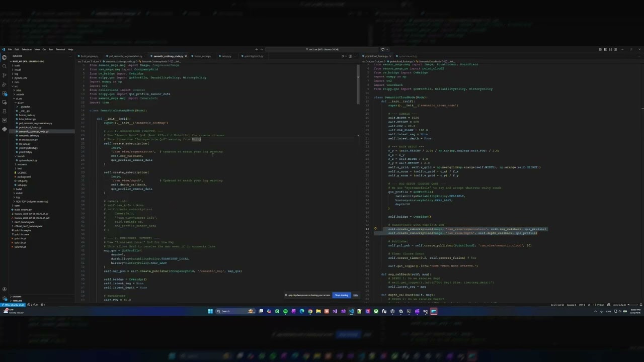Open the Run and Debug view
The width and height of the screenshot is (644, 362).
pos(5,84)
